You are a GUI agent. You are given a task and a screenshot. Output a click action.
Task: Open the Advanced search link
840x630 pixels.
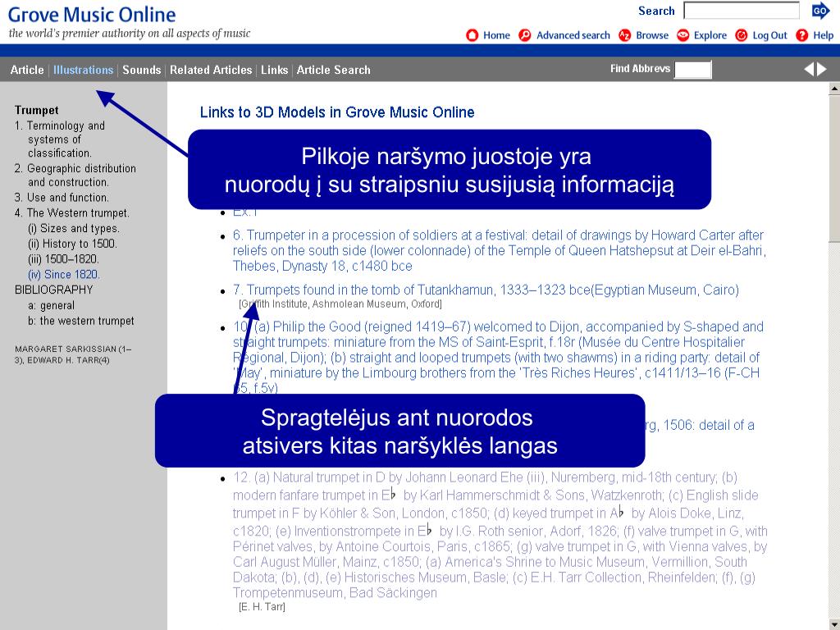click(573, 35)
